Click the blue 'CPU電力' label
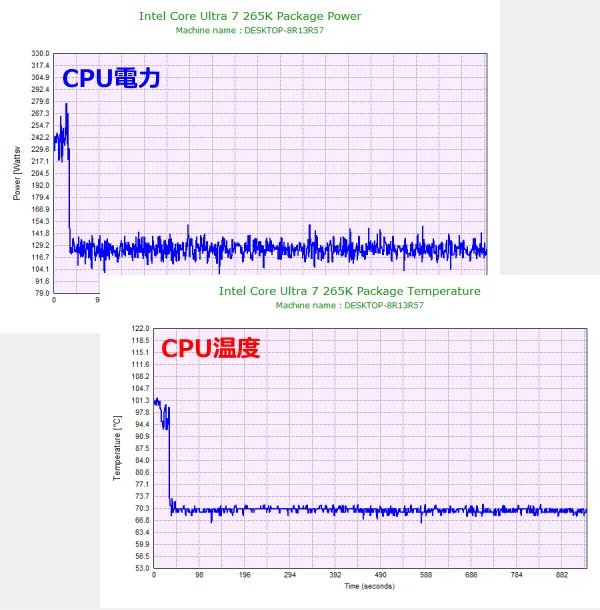Screen dimensions: 600x610 tap(111, 78)
